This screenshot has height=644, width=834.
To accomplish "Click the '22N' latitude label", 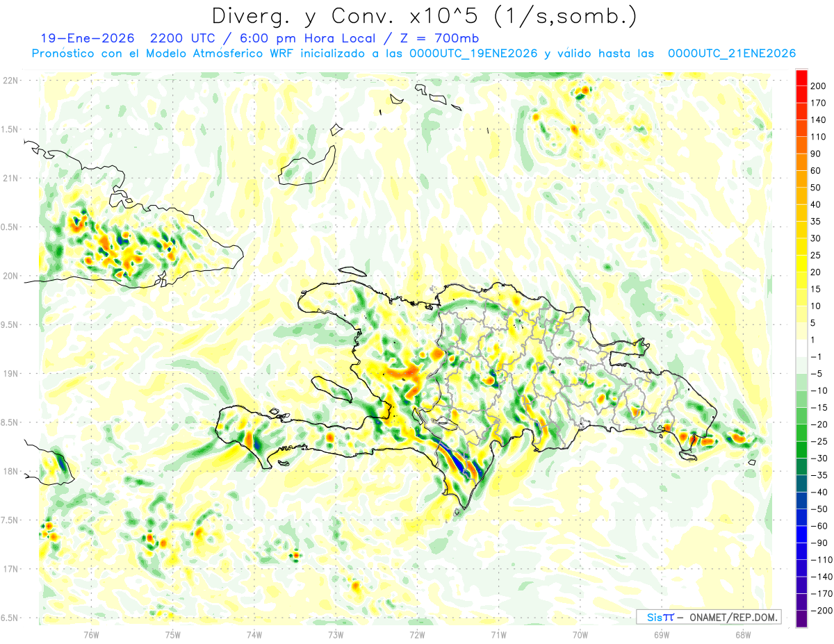I will coord(10,80).
